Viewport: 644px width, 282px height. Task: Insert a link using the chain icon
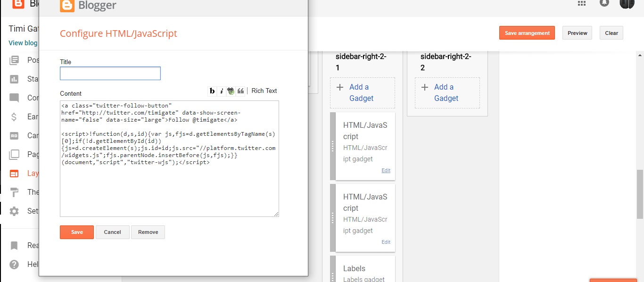tap(231, 91)
